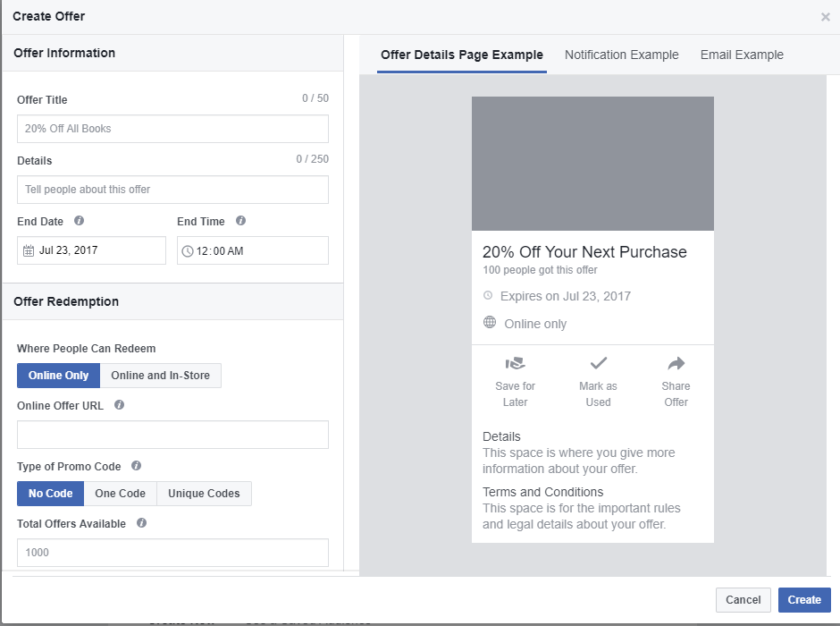Click the Share Offer arrow icon

[676, 363]
